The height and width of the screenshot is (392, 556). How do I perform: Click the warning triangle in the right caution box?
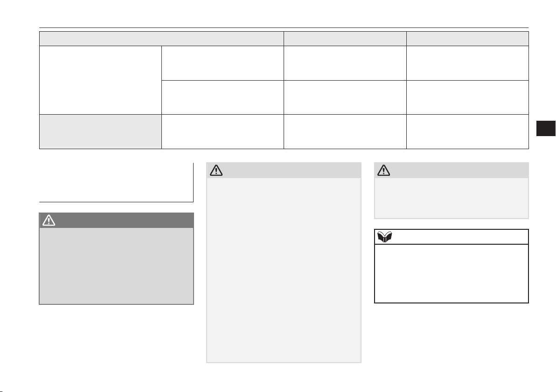point(384,171)
